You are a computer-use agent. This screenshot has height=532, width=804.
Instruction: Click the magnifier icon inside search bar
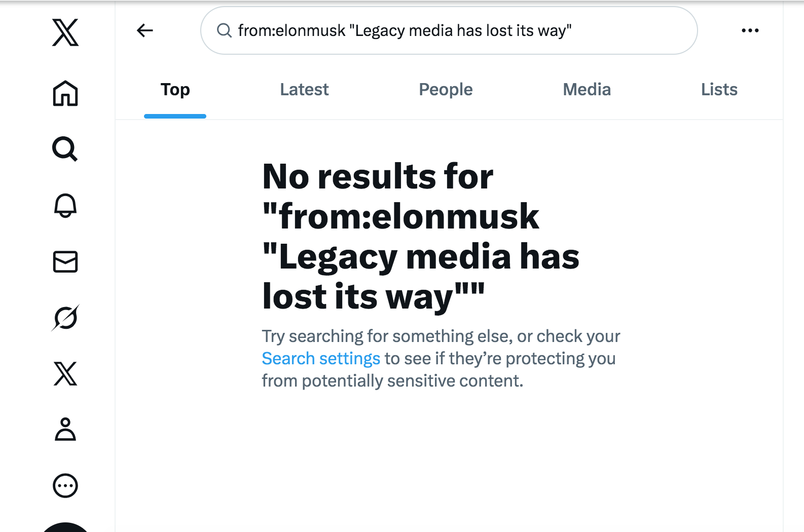(224, 30)
